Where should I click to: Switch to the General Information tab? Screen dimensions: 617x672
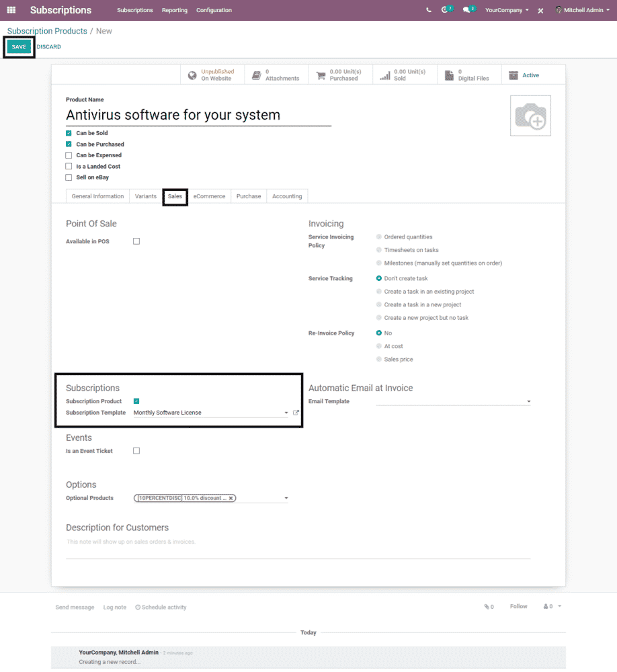click(x=97, y=196)
